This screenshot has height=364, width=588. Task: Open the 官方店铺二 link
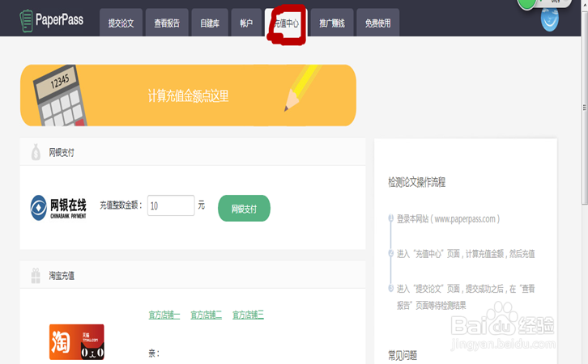point(206,315)
